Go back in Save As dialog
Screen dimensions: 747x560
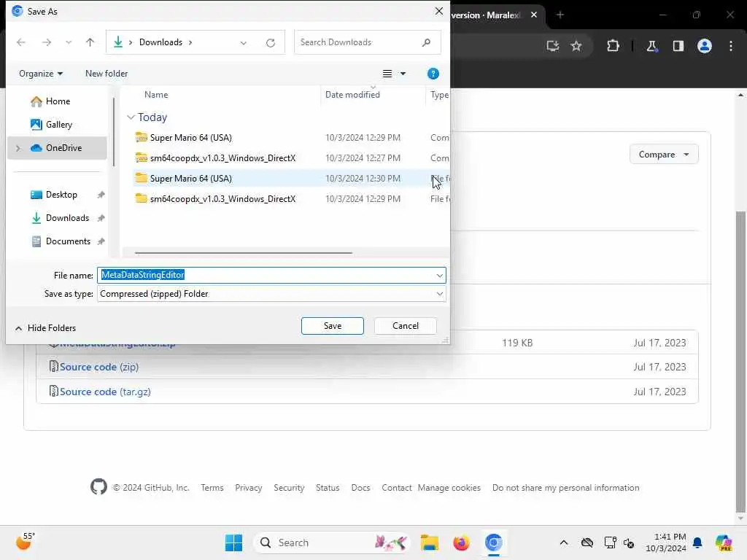21,42
